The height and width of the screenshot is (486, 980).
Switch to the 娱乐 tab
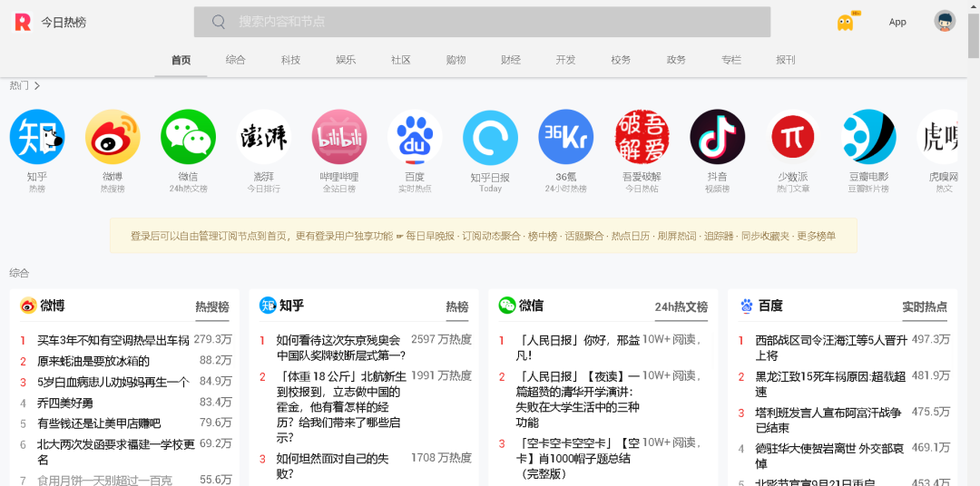346,60
